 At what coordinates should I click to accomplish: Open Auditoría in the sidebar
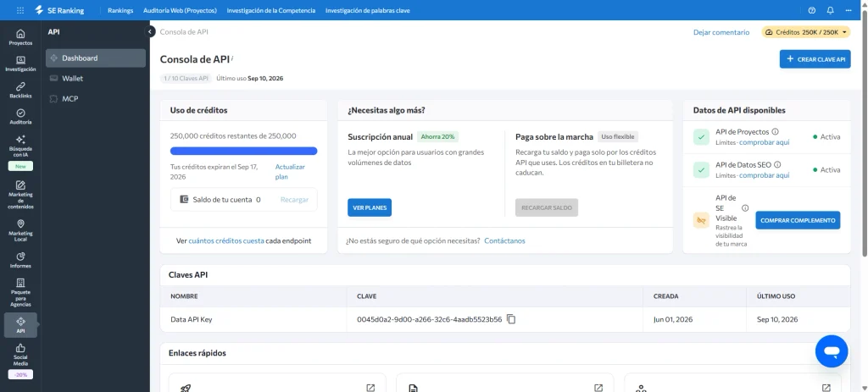tap(20, 117)
